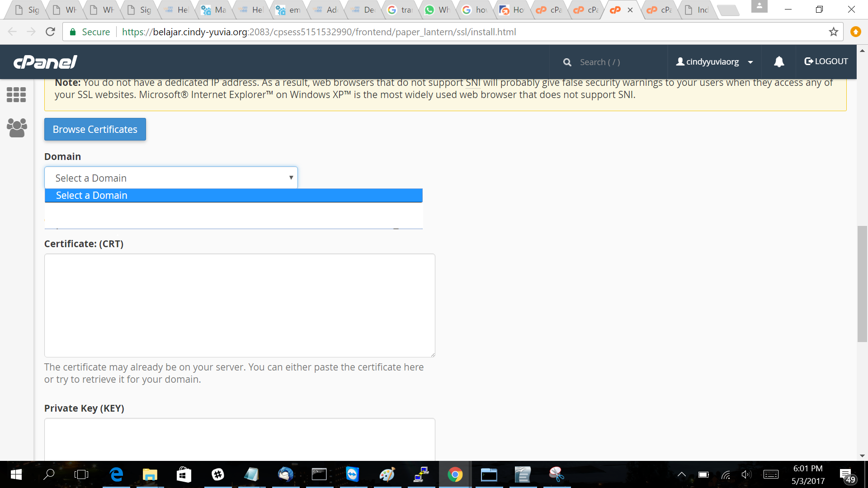Click inside the Certificate (CRT) text area

click(240, 305)
